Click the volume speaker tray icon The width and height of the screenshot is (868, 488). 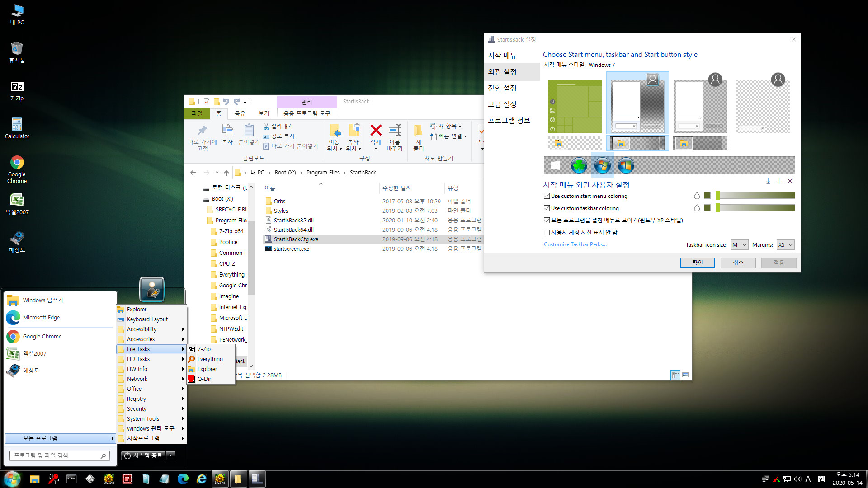pyautogui.click(x=797, y=479)
